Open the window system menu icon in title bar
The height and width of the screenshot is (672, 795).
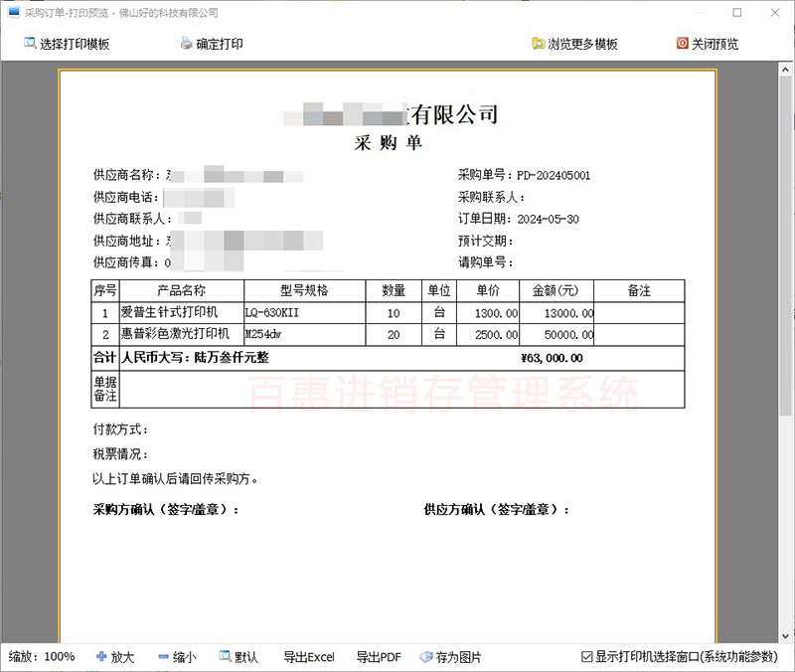[13, 13]
